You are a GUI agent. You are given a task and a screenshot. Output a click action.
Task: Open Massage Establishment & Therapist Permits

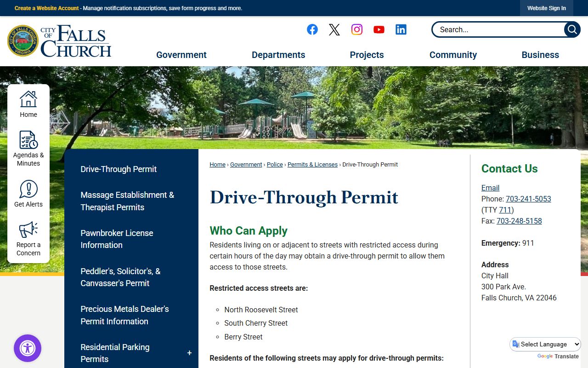pos(127,201)
